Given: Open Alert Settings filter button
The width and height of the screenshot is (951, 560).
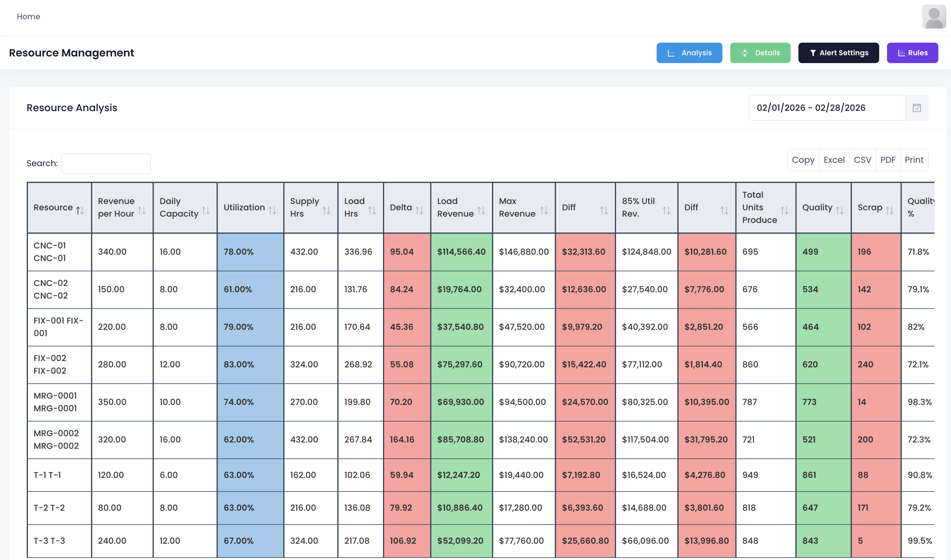Looking at the screenshot, I should click(838, 53).
